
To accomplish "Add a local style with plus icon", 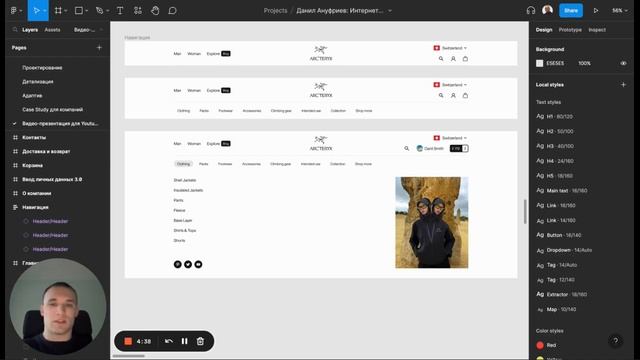I will [x=623, y=84].
